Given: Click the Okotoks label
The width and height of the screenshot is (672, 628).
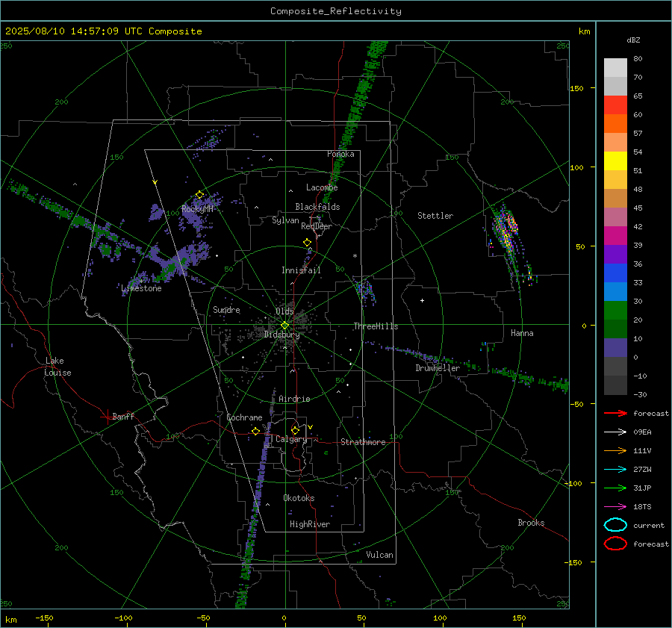Looking at the screenshot, I should pos(299,498).
